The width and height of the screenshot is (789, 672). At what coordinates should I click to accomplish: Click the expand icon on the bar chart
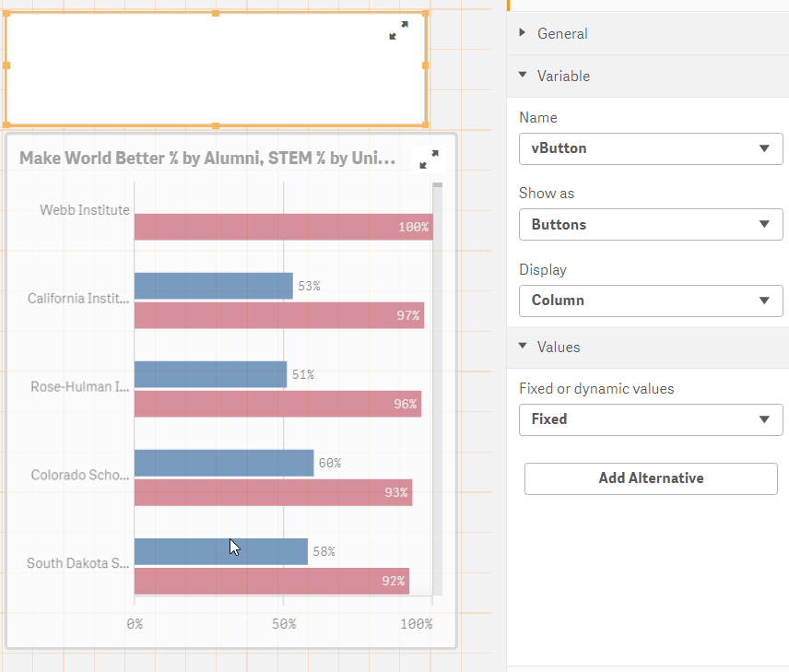pos(429,159)
